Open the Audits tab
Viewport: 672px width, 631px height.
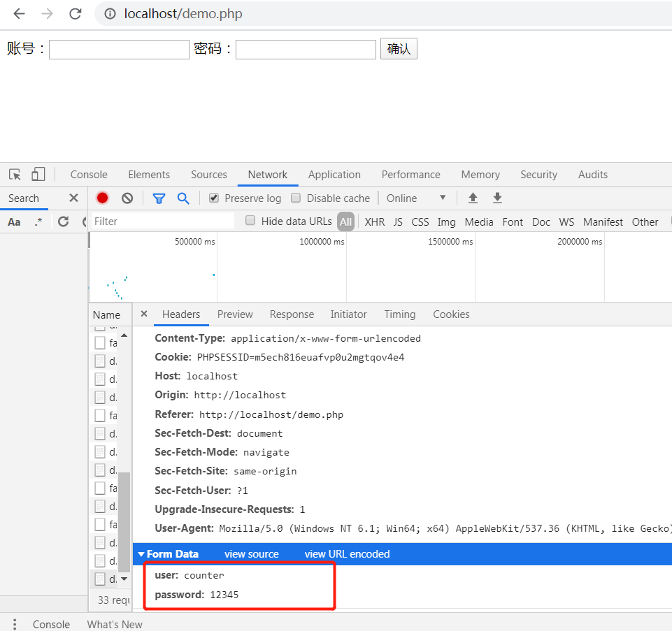[593, 175]
